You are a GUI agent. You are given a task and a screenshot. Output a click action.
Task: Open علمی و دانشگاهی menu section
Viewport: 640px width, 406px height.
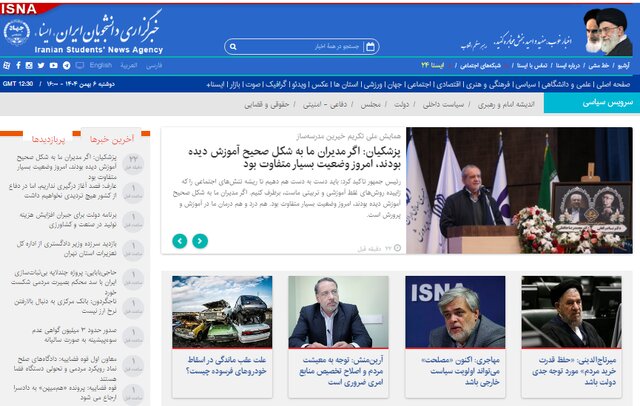click(568, 84)
